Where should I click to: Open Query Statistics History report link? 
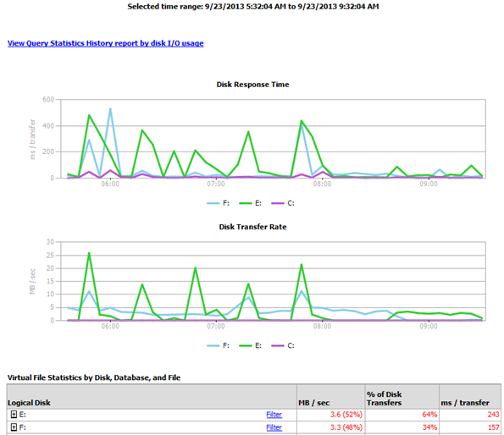(x=105, y=43)
